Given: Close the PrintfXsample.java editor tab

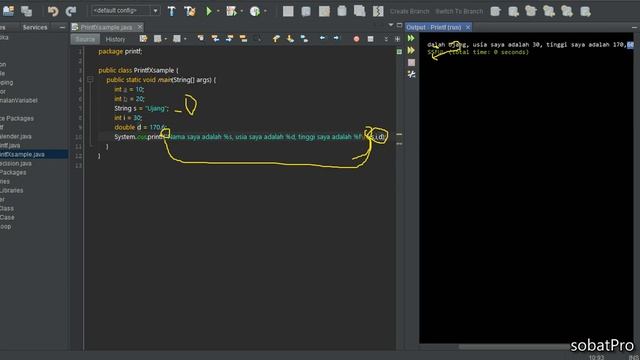Looking at the screenshot, I should point(140,27).
